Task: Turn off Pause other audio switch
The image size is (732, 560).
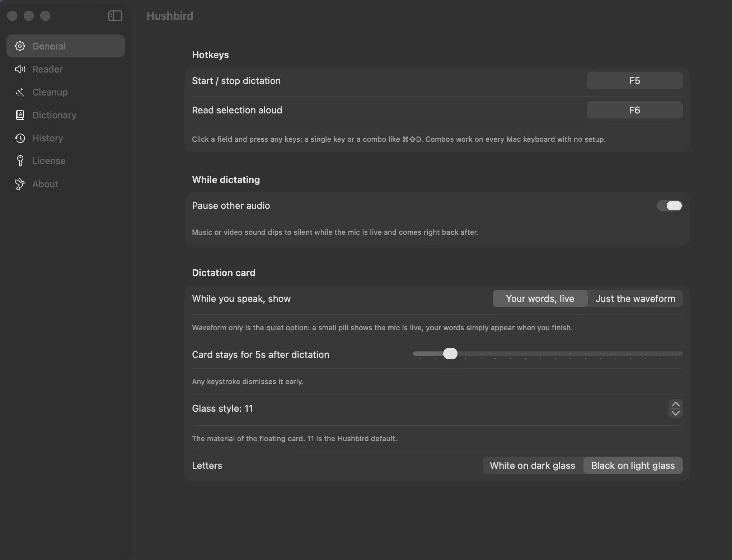Action: tap(670, 206)
